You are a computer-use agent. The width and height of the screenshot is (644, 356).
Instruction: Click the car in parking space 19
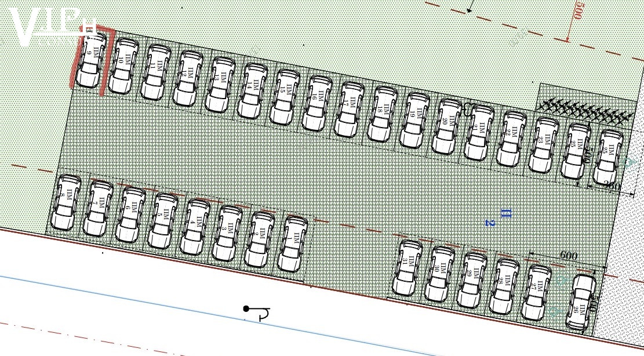click(x=414, y=120)
